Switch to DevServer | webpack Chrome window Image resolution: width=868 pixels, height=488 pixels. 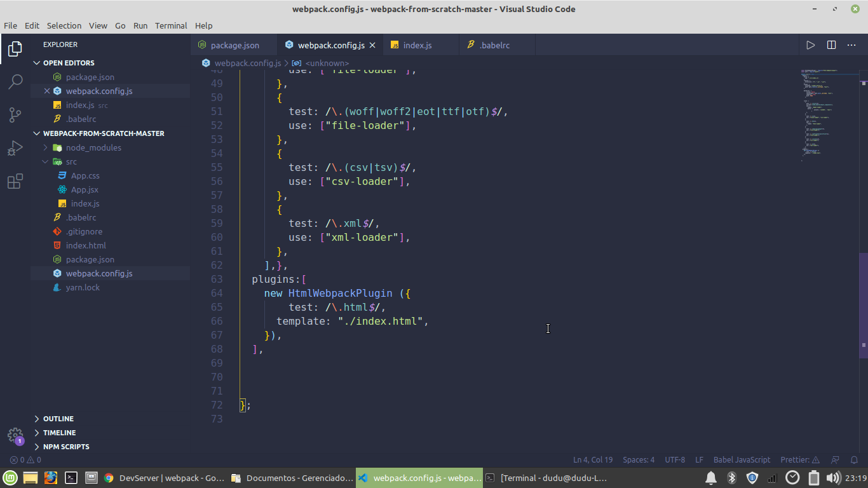[x=164, y=478]
